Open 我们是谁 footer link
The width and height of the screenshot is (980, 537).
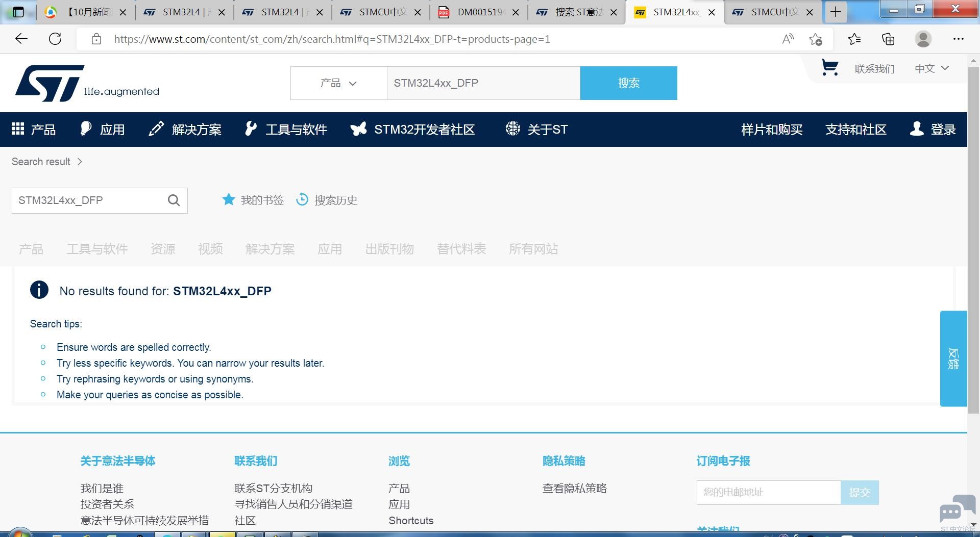[x=102, y=489]
